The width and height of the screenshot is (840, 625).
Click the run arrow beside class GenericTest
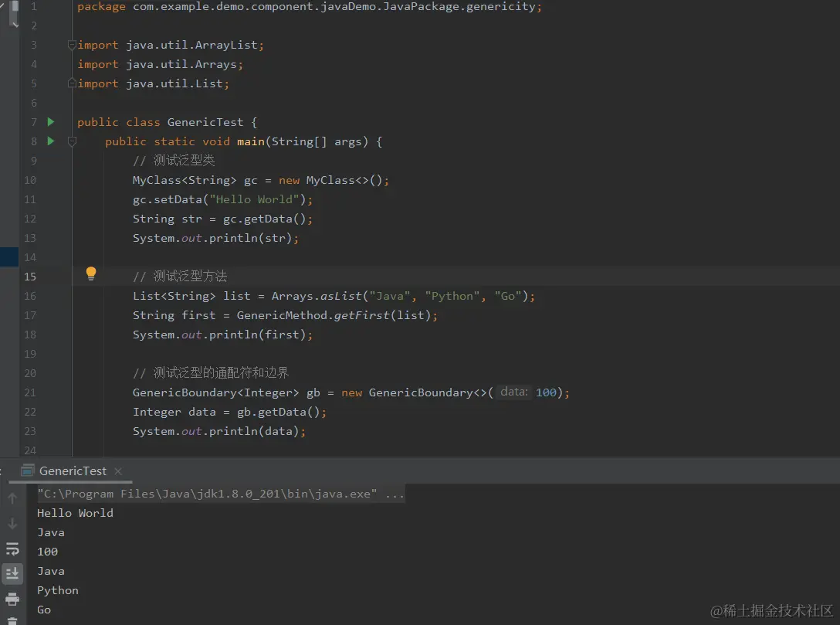point(51,121)
